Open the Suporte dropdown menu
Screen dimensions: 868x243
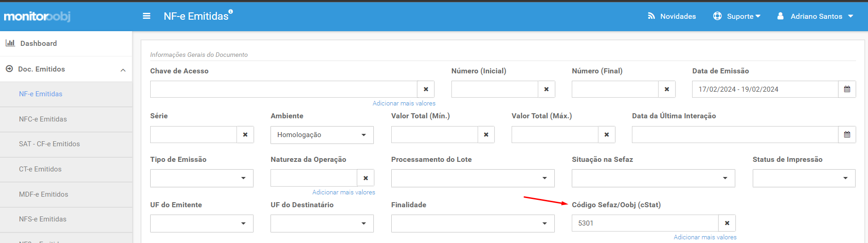click(x=737, y=16)
